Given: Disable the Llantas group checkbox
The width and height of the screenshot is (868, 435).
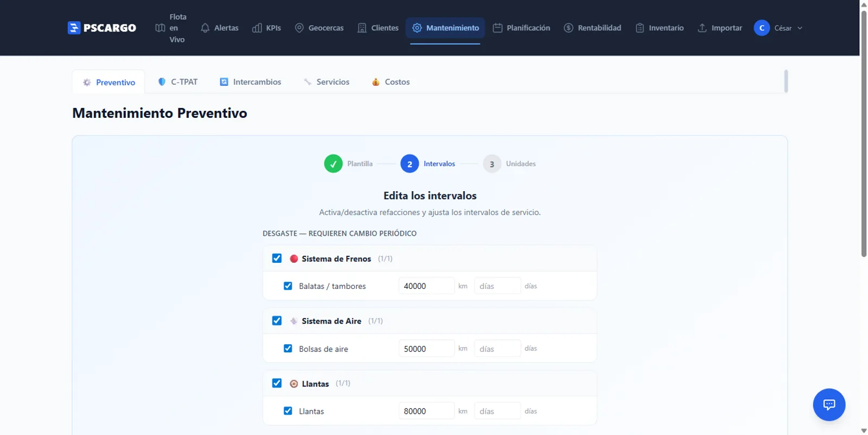Looking at the screenshot, I should click(x=277, y=383).
